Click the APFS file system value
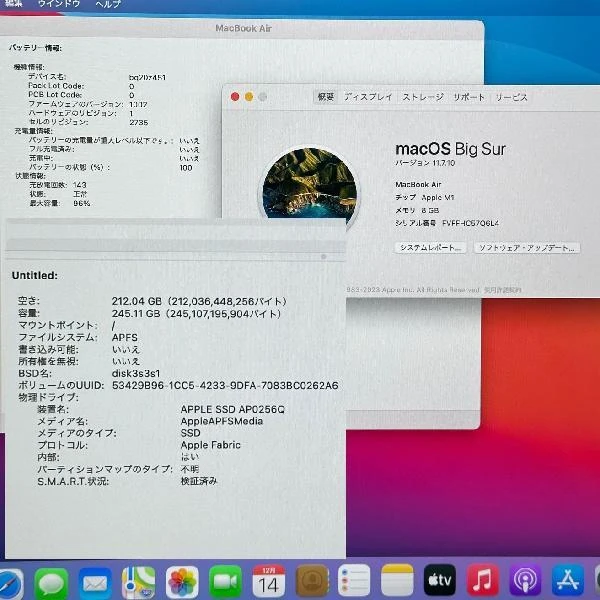 coord(125,338)
